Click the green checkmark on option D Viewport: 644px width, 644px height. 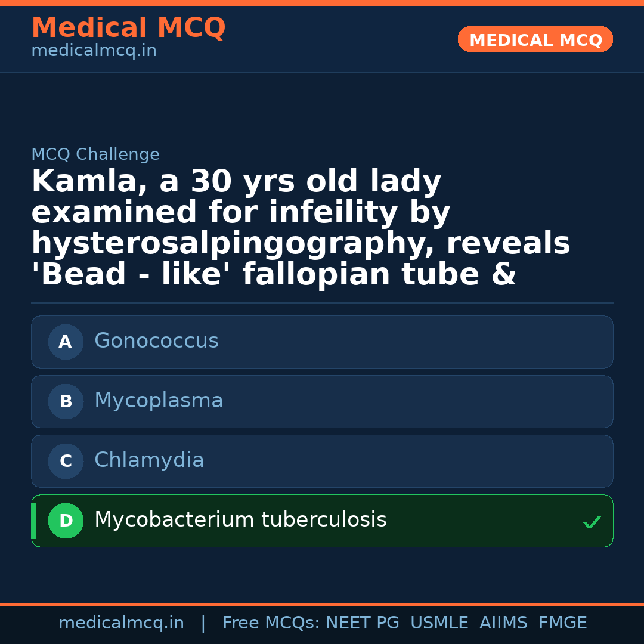[x=592, y=522]
